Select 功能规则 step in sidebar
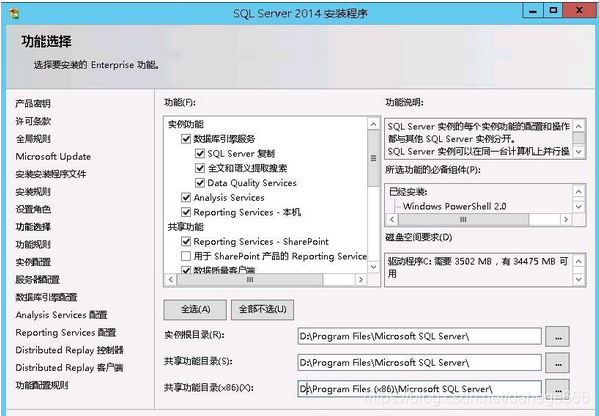This screenshot has width=599, height=416. point(33,244)
